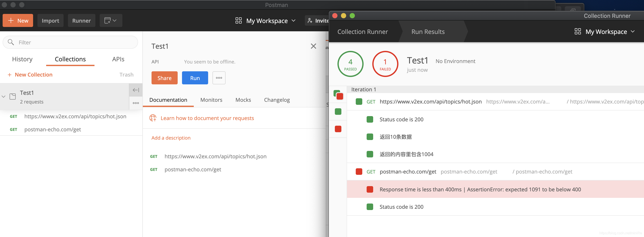
Task: Click the orange Share button
Action: pos(164,78)
